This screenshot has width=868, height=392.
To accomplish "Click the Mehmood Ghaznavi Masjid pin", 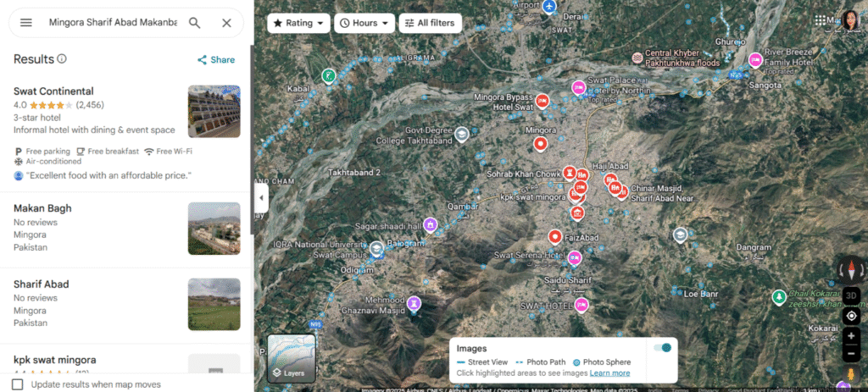I will click(414, 304).
